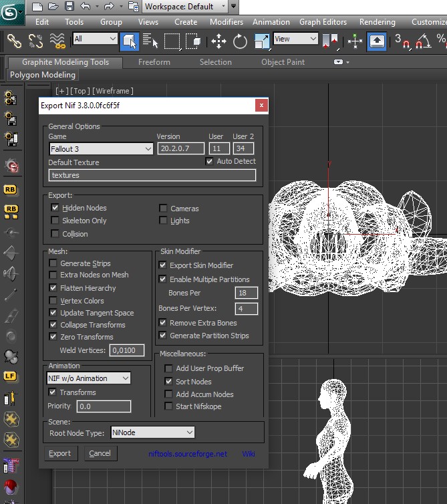This screenshot has width=447, height=504.
Task: Open the Workspace: Default dropdown
Action: click(x=185, y=7)
